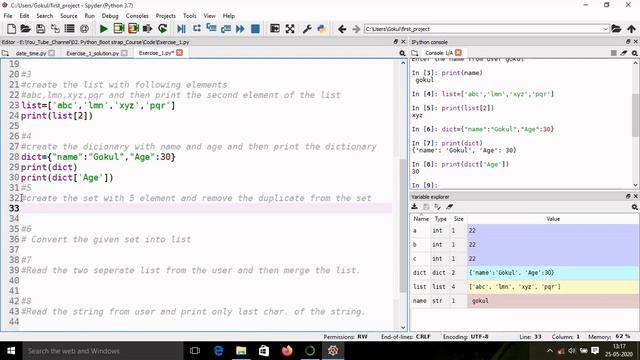Open File Explorer from taskbar
Screen dimensions: 640x360
pos(241,351)
